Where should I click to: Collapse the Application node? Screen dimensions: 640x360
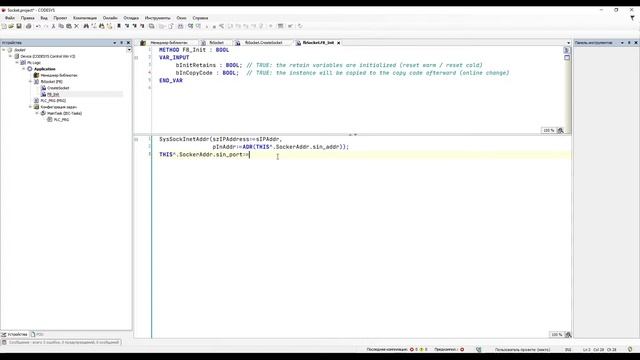click(x=24, y=69)
